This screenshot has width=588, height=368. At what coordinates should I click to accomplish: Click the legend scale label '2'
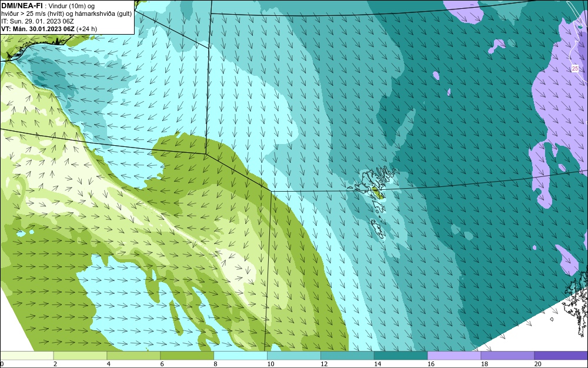click(x=55, y=364)
